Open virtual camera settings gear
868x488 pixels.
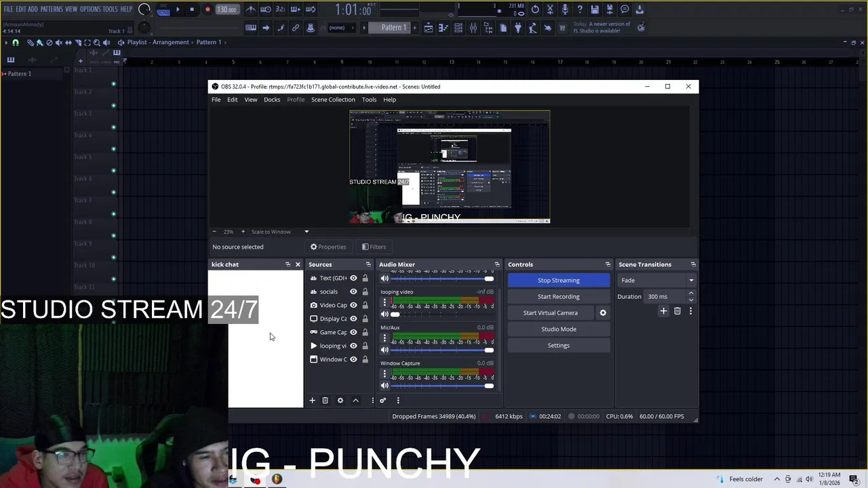click(x=603, y=312)
